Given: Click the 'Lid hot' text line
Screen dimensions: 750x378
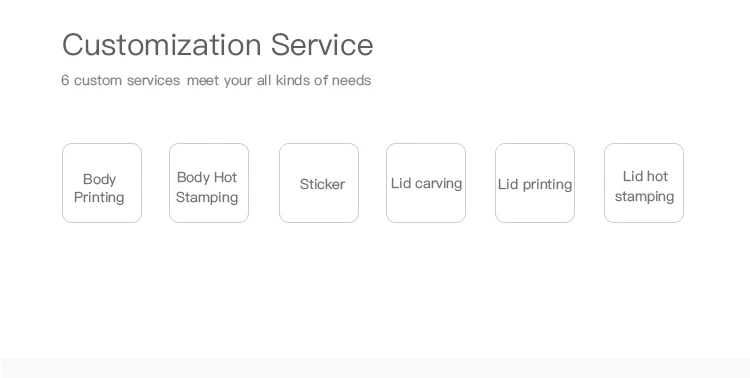Looking at the screenshot, I should pos(645,177).
